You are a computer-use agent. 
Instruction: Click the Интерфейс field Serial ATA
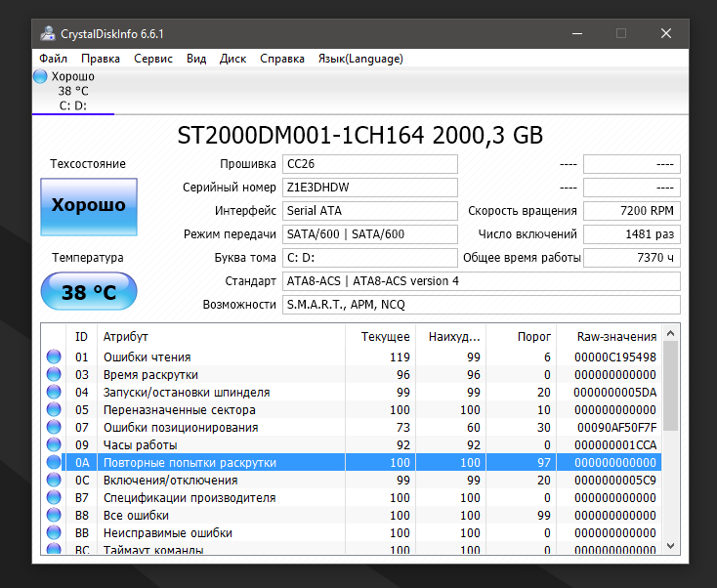pos(370,211)
